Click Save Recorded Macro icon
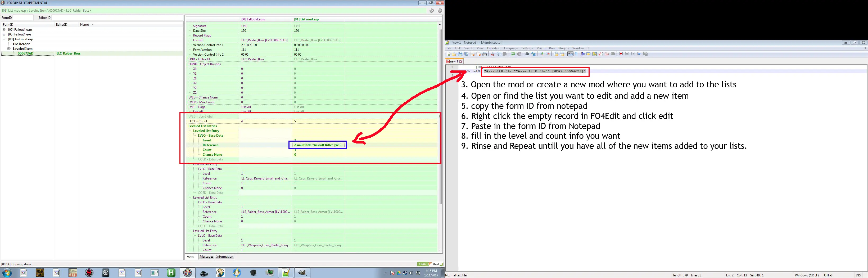 tap(646, 54)
